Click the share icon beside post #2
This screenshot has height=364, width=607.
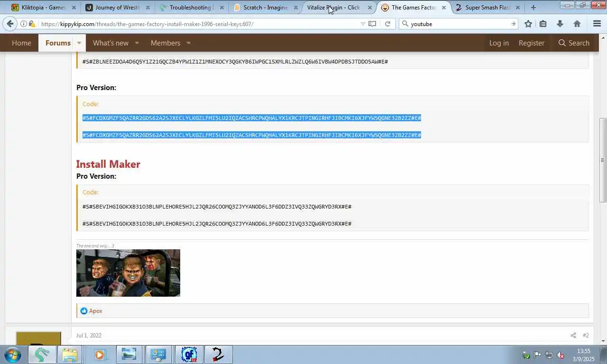coord(573,335)
